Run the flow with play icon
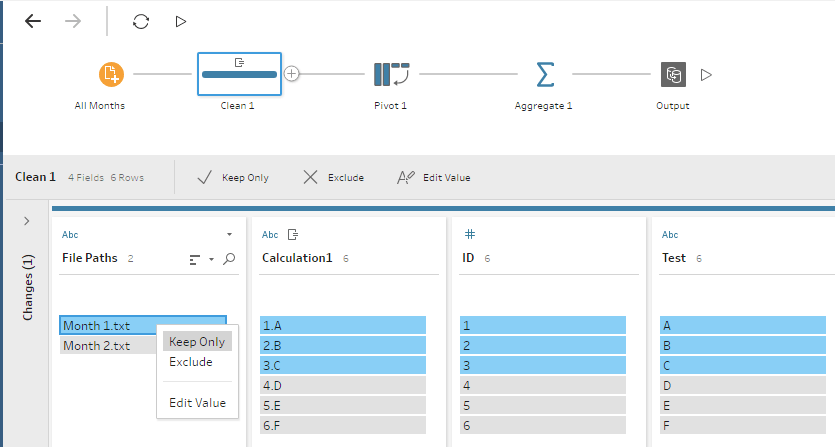The width and height of the screenshot is (835, 447). click(x=180, y=21)
